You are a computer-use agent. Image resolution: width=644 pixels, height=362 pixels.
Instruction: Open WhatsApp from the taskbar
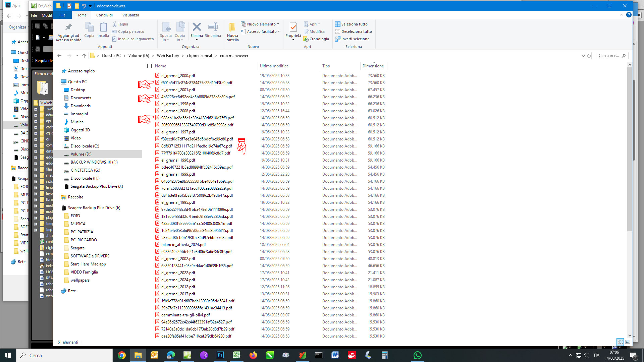417,355
